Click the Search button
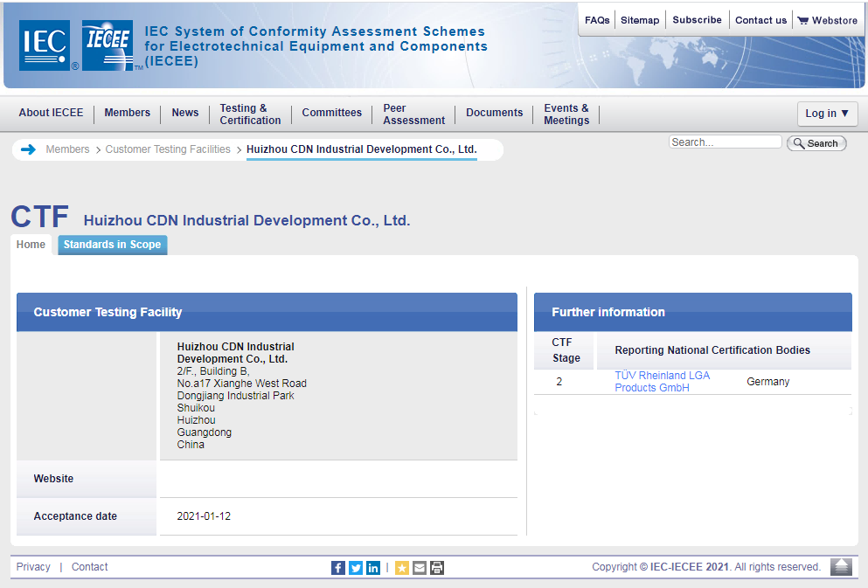Screen dimensions: 868x588 816,143
